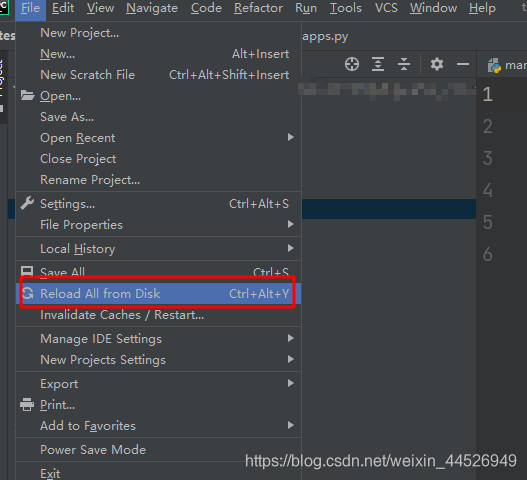
Task: Click line number 1 in editor gutter
Action: 487,94
